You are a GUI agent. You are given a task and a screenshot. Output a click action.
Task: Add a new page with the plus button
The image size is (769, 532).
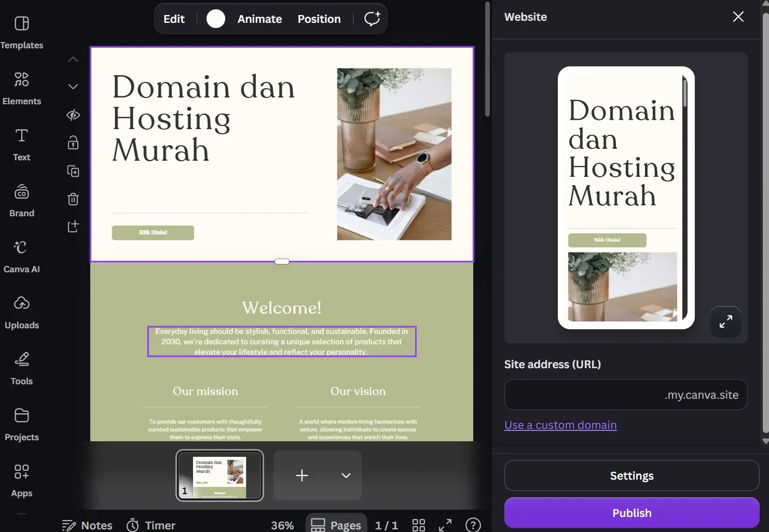(302, 475)
